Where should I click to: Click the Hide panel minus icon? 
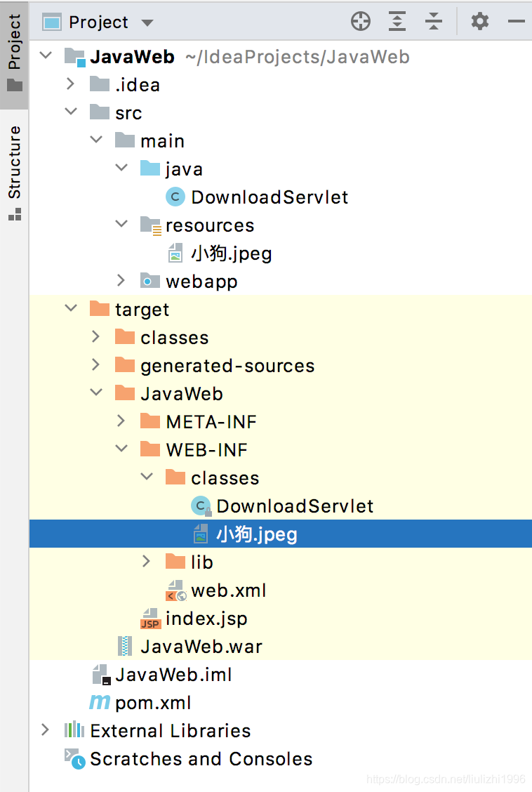coord(517,21)
